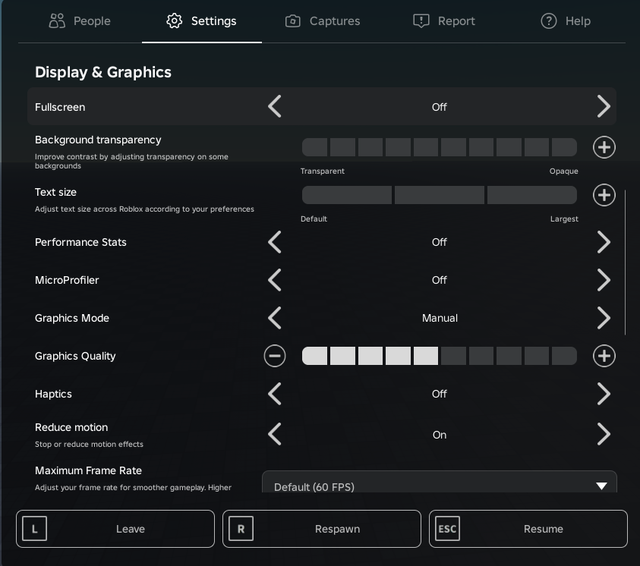Change Graphics Mode with the left chevron
The width and height of the screenshot is (640, 566).
(275, 318)
